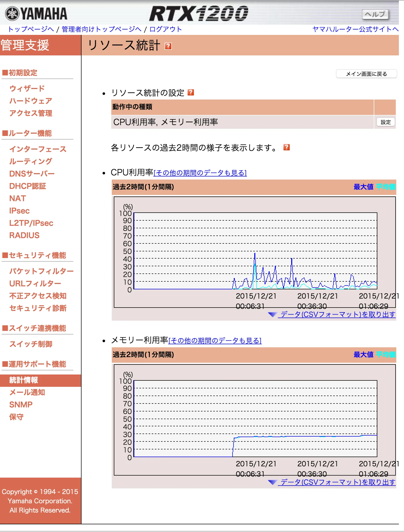Viewport: 404px width, 532px height.
Task: Click the CPU usage graph area
Action: tap(255, 251)
